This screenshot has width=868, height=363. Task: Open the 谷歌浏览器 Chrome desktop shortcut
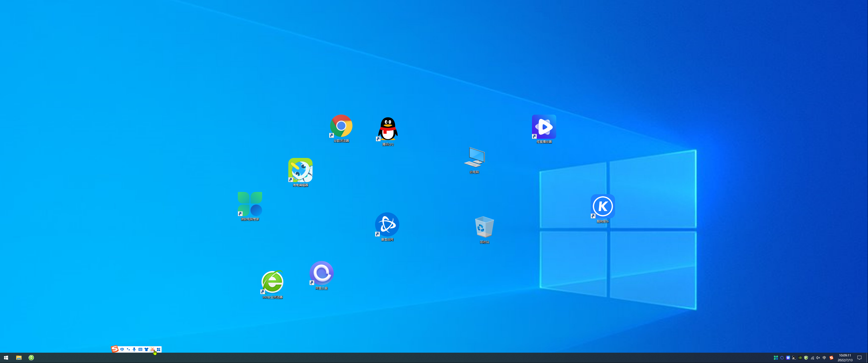(341, 128)
